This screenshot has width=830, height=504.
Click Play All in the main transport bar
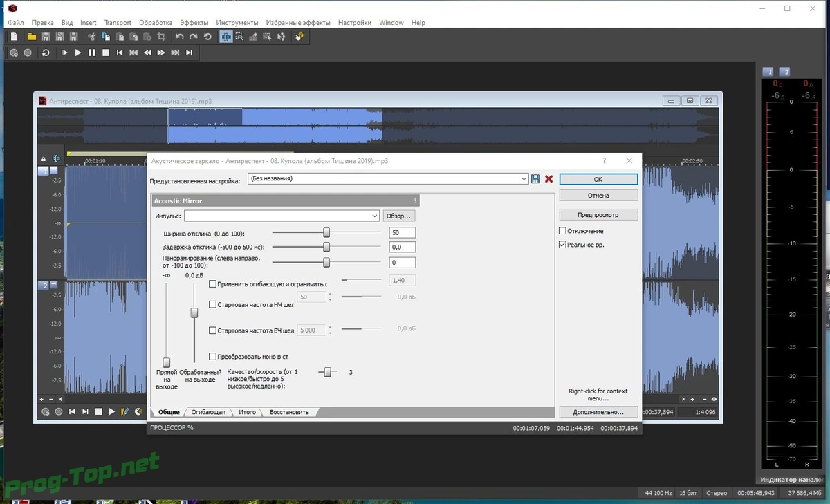pyautogui.click(x=64, y=53)
